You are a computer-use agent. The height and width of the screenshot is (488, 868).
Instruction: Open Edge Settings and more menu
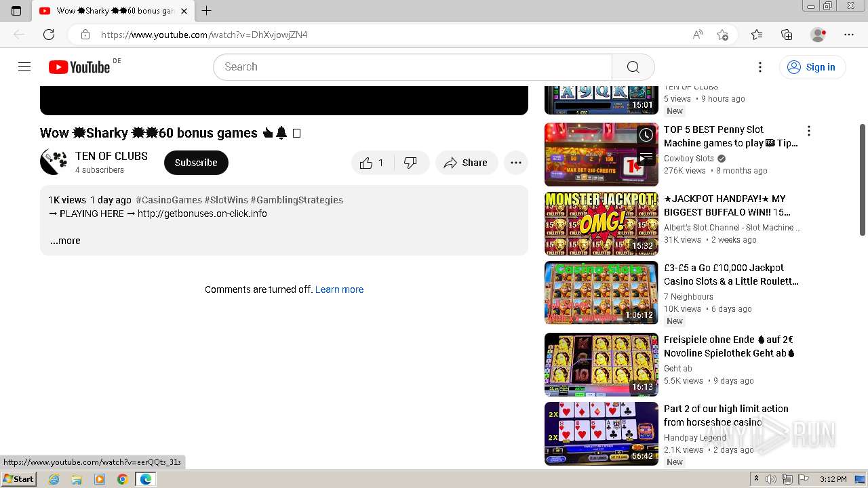(x=849, y=35)
